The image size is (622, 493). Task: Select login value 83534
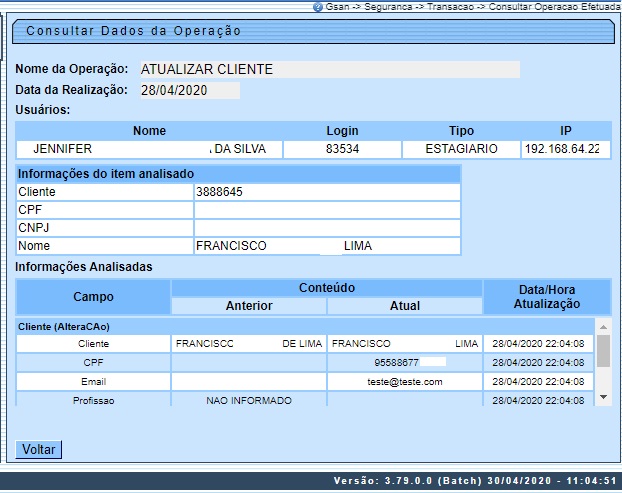(342, 149)
